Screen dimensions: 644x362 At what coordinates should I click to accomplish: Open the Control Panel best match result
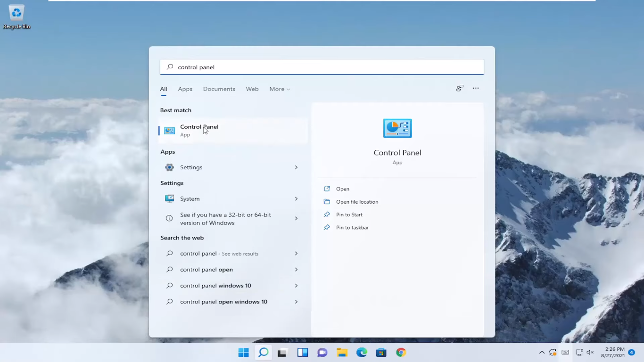(x=233, y=131)
